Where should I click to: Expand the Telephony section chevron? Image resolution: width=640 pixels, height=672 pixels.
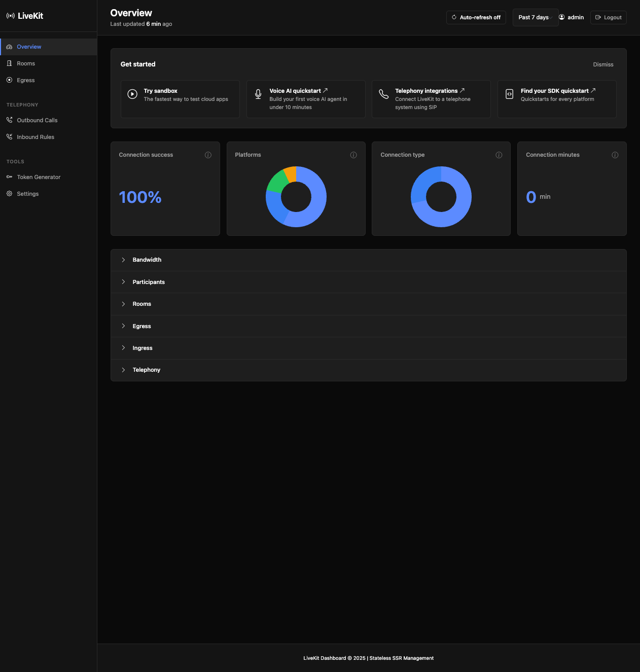[123, 370]
